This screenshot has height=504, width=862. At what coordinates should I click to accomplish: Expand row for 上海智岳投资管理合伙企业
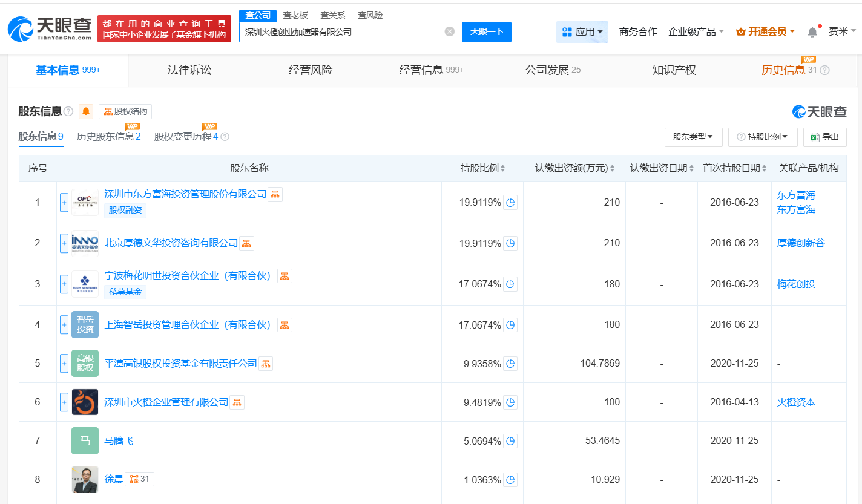coord(64,325)
